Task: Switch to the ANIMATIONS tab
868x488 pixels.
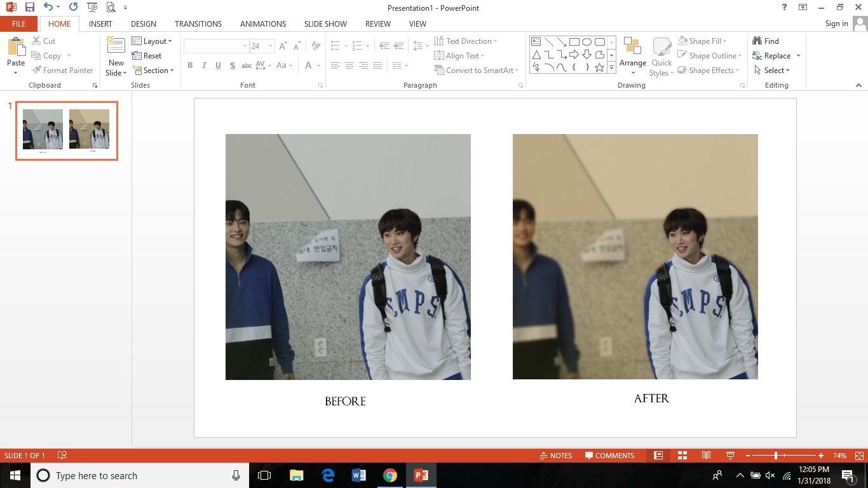Action: click(263, 24)
